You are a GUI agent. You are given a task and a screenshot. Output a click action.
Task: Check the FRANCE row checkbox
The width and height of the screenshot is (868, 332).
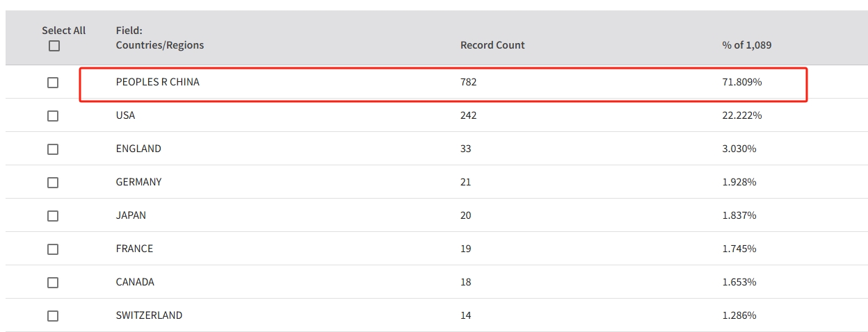[x=53, y=249]
